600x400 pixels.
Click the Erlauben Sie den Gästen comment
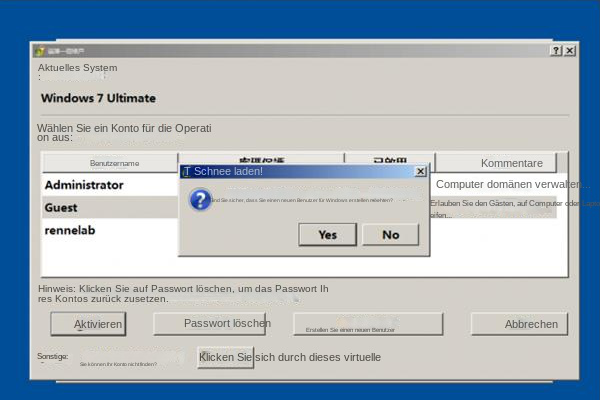coord(514,209)
